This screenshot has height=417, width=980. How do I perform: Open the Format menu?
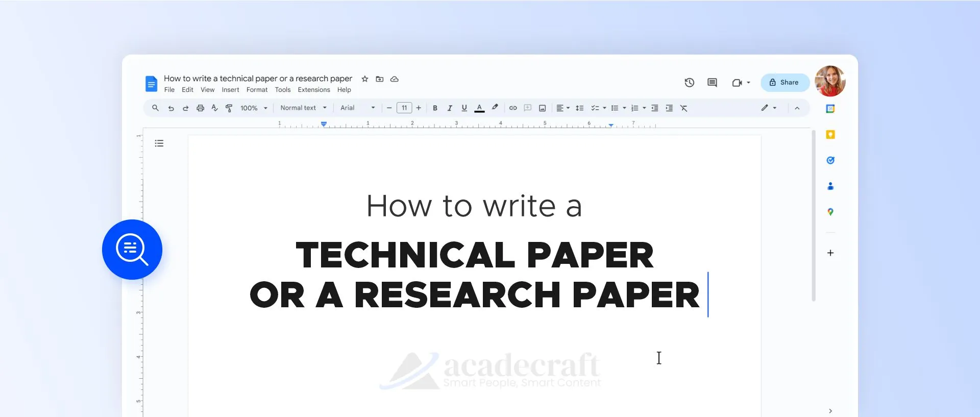click(x=257, y=90)
